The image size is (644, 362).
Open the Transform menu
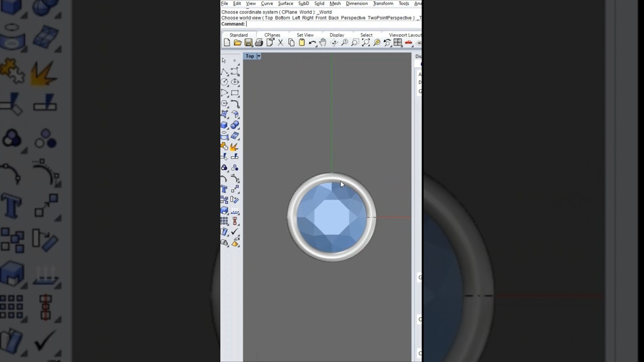click(x=383, y=4)
